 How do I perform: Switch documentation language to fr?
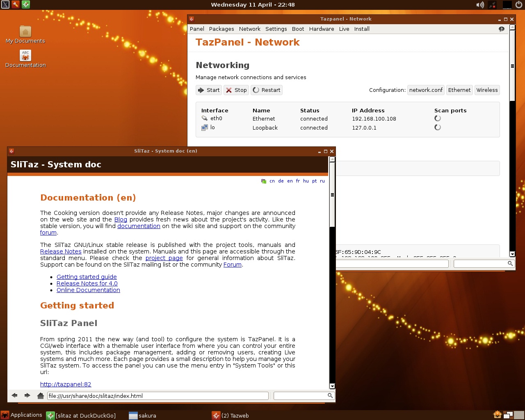click(298, 181)
